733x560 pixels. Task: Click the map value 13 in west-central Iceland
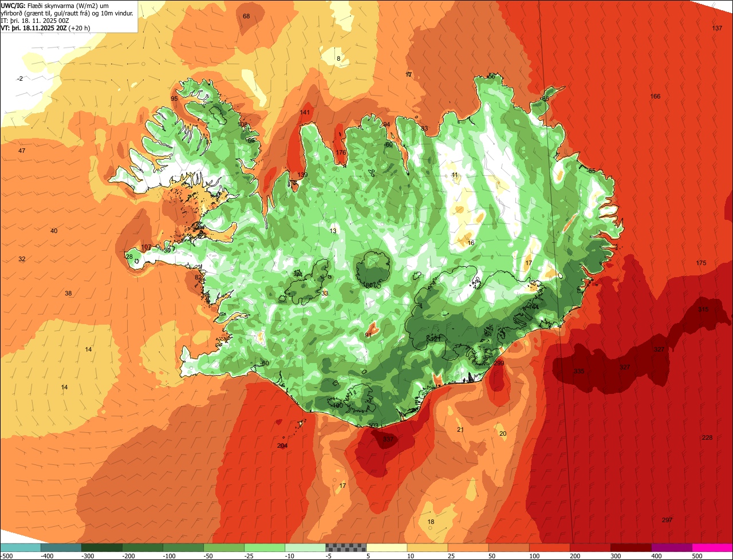(333, 231)
